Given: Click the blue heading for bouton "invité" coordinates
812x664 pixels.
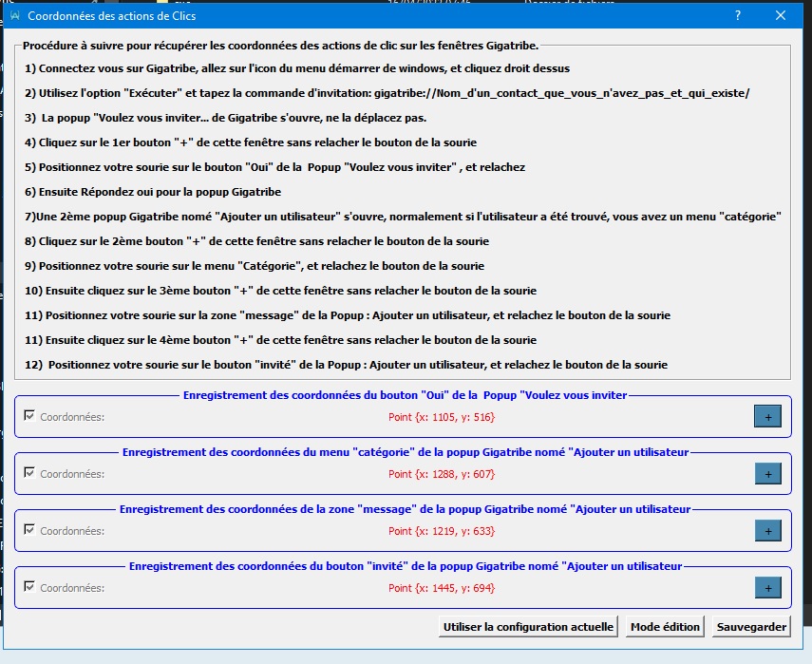Looking at the screenshot, I should tap(406, 566).
